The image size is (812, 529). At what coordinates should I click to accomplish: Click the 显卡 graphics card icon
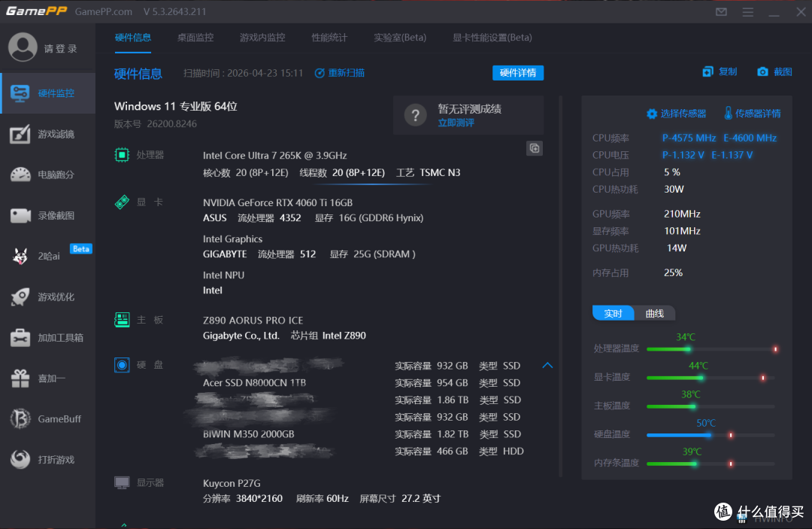(122, 202)
